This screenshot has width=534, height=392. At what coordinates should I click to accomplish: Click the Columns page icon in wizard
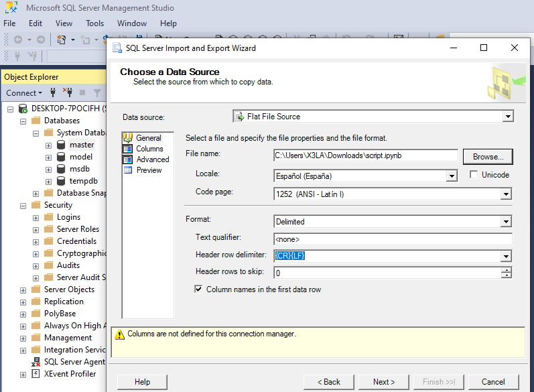tap(127, 149)
